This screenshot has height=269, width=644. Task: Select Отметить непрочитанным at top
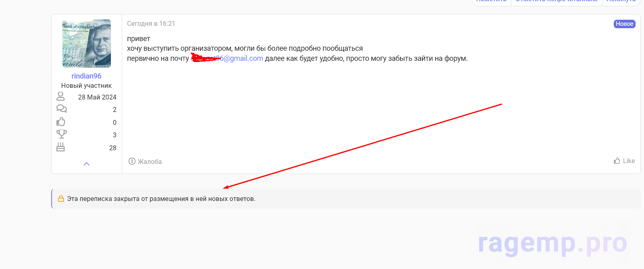556,2
